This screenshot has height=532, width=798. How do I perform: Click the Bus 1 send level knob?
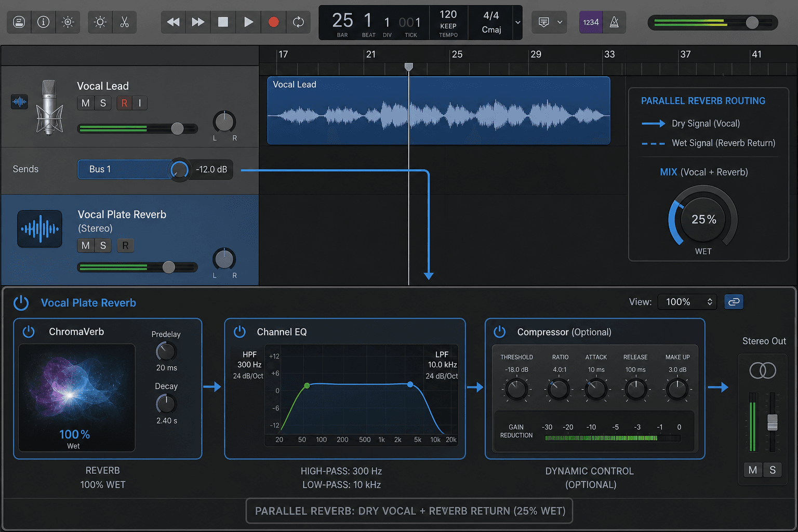tap(179, 169)
